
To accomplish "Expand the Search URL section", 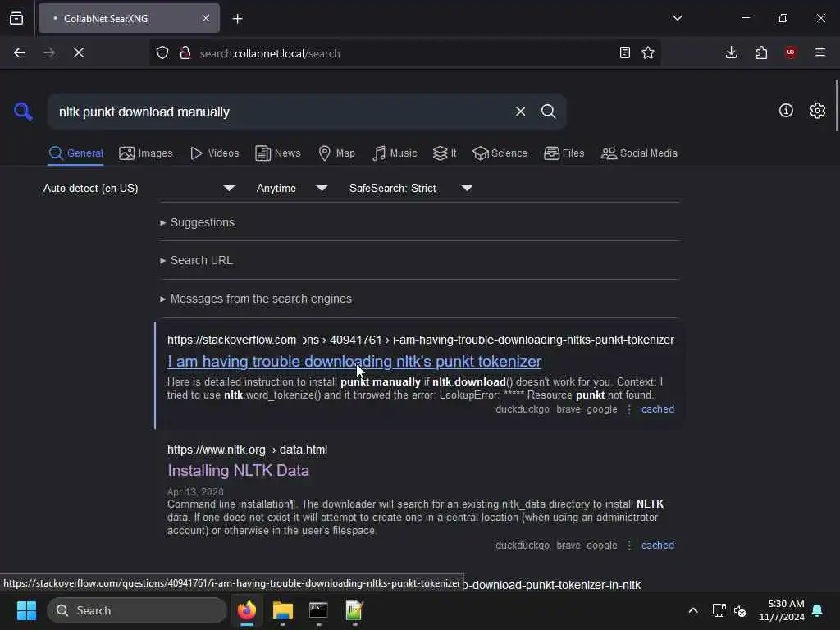I will pos(196,260).
